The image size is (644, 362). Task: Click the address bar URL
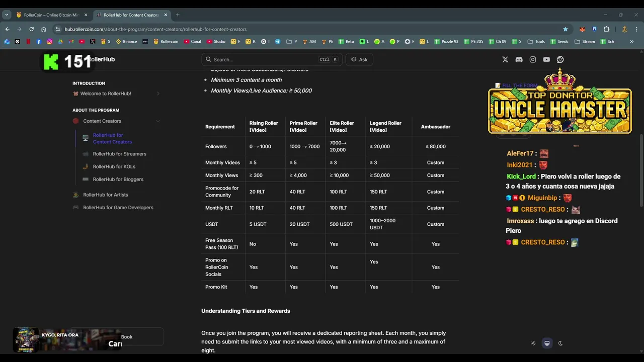pos(155,29)
